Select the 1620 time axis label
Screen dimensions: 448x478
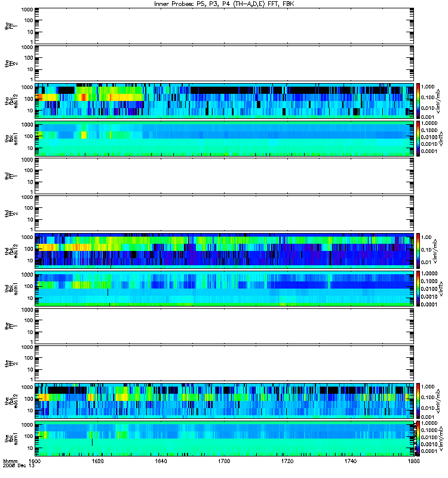pyautogui.click(x=98, y=461)
